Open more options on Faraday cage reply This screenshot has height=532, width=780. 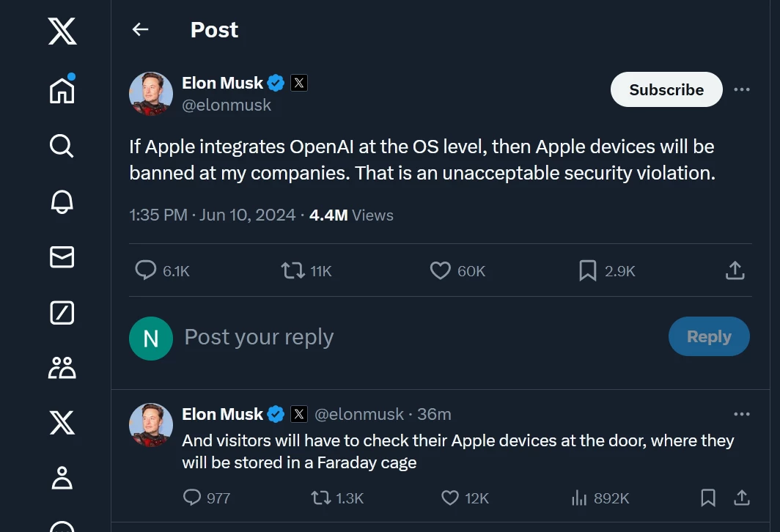coord(742,414)
